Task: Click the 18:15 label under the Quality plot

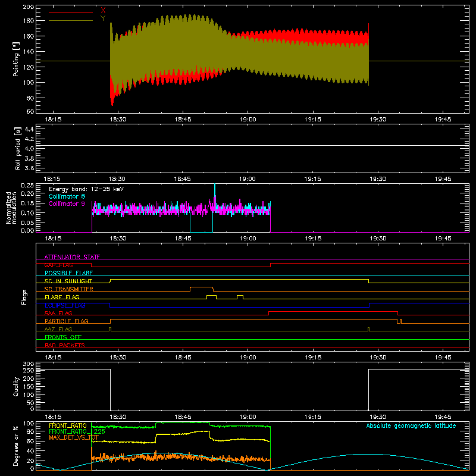Action: (53, 417)
